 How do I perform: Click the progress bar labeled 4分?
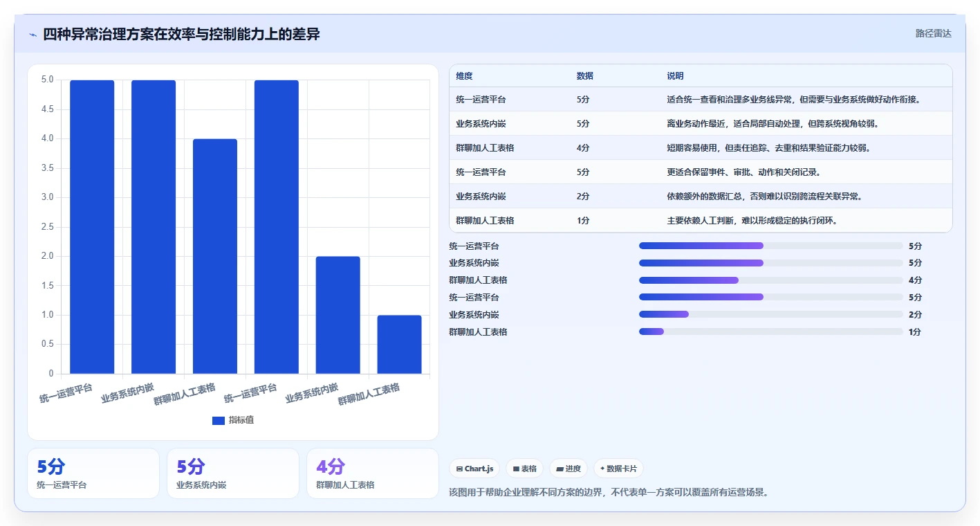pos(771,280)
